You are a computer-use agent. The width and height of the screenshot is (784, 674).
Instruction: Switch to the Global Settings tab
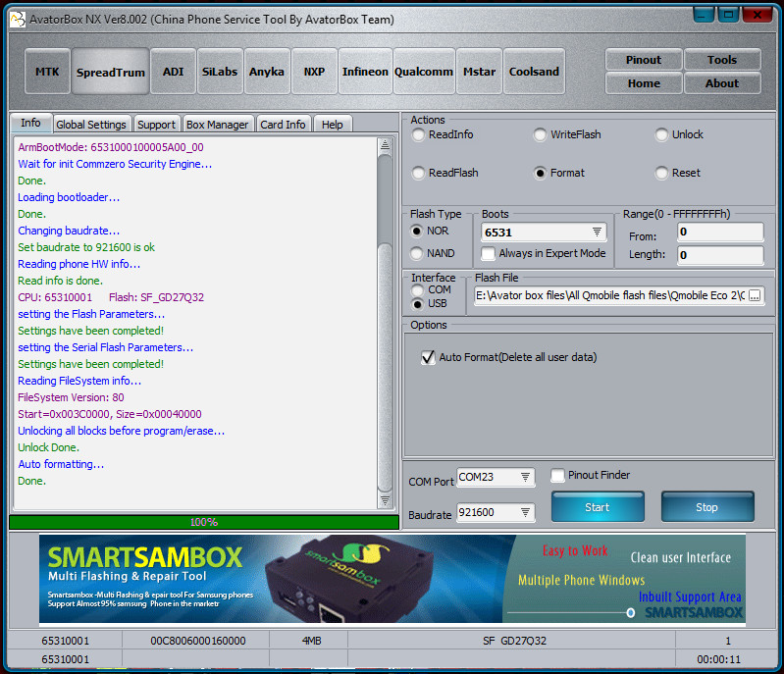pyautogui.click(x=91, y=125)
